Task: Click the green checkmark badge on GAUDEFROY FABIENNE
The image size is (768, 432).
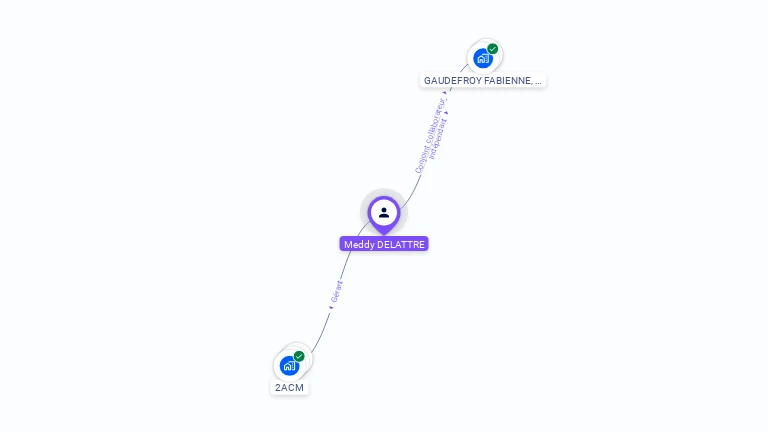Action: [493, 48]
